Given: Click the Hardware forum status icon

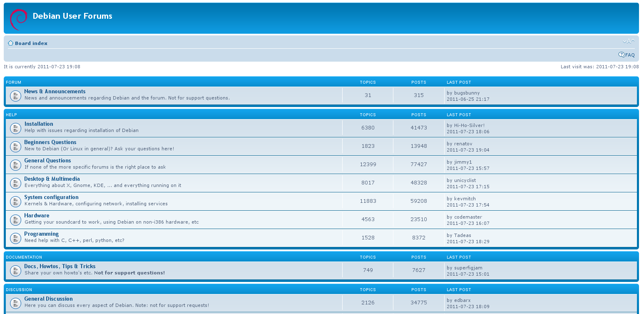Looking at the screenshot, I should tap(15, 220).
